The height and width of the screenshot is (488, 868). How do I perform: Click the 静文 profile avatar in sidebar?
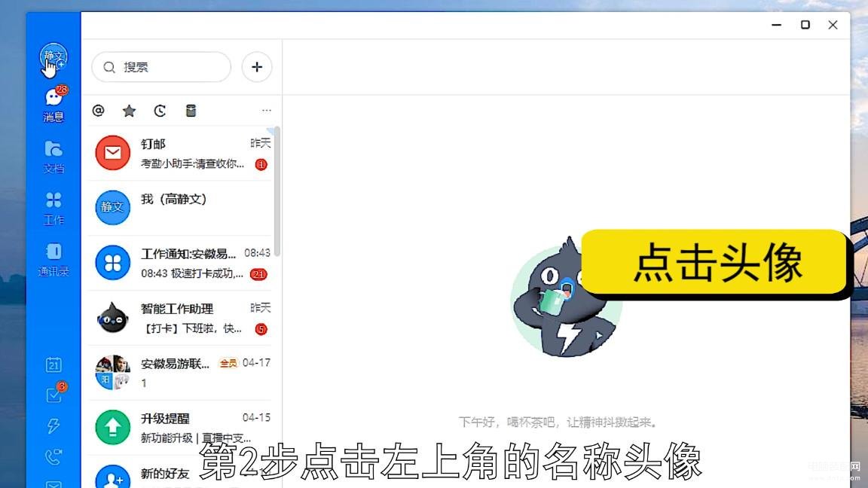tap(53, 57)
